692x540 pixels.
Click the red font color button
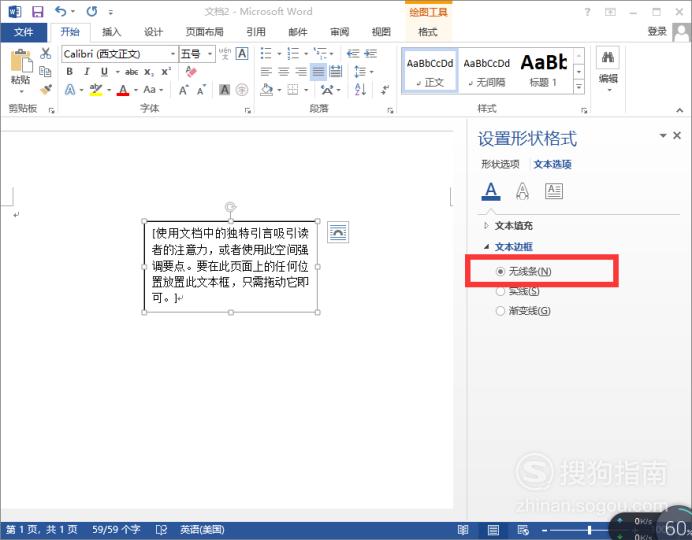pyautogui.click(x=123, y=90)
